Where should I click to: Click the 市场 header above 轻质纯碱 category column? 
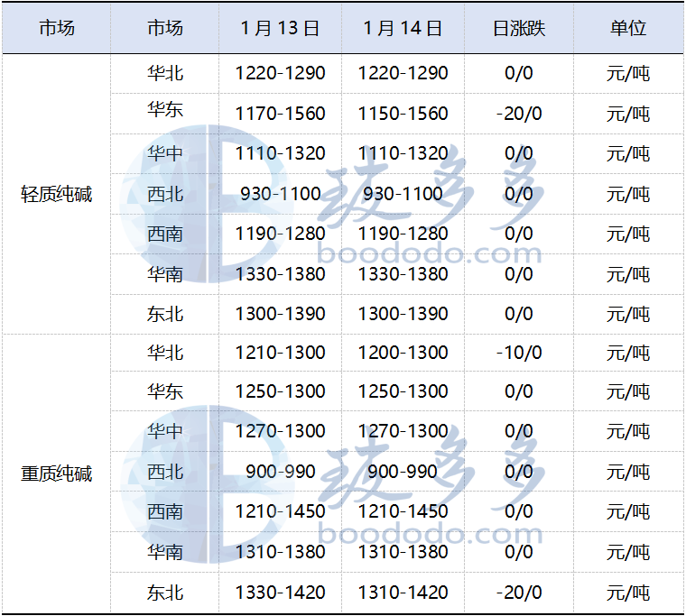(x=57, y=29)
